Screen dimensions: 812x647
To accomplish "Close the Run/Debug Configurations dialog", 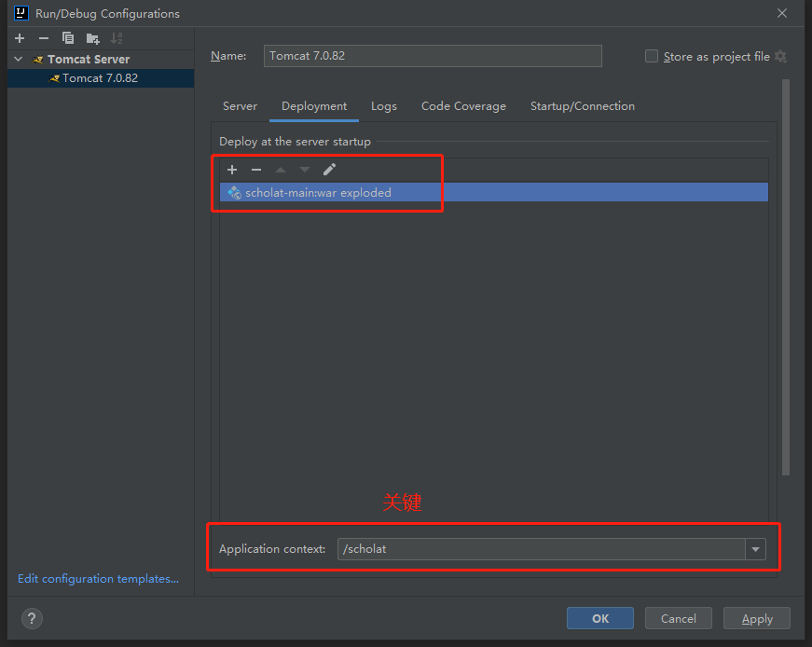I will [782, 13].
